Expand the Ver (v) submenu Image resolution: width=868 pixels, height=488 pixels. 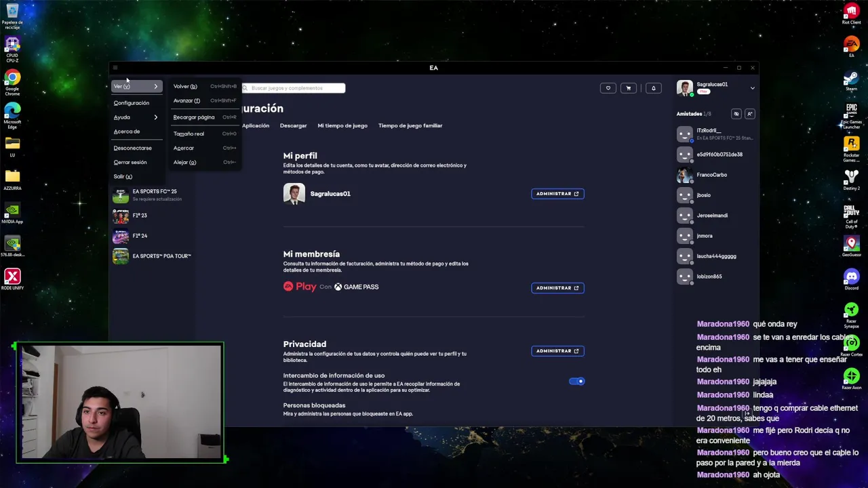click(x=136, y=86)
